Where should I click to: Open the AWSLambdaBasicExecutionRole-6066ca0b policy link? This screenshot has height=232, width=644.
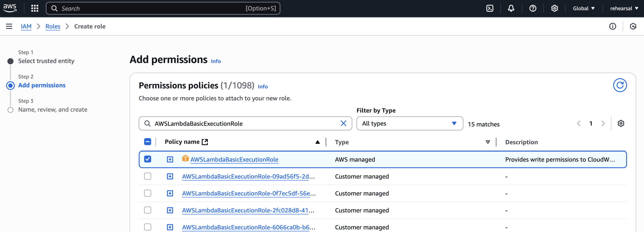[x=249, y=227]
